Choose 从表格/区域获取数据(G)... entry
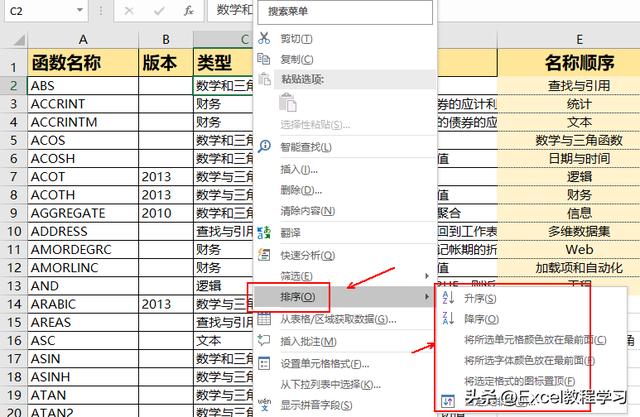The height and width of the screenshot is (417, 640). pos(338,319)
